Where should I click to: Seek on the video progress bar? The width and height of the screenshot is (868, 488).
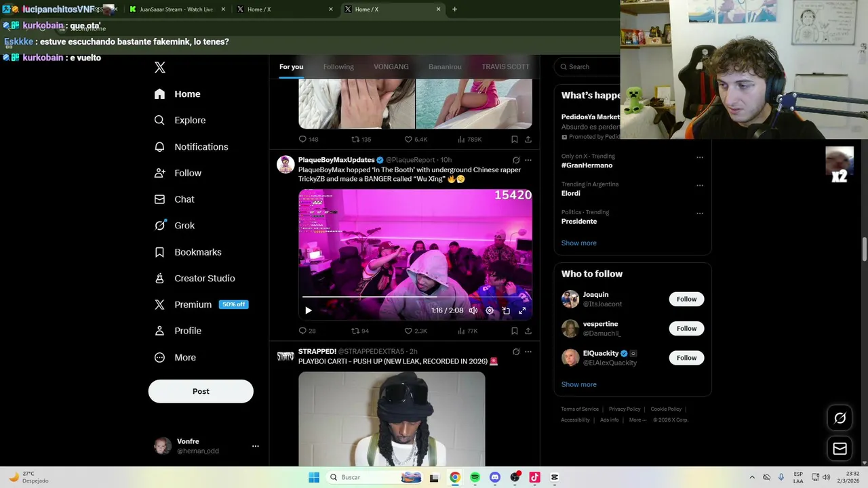tap(415, 297)
